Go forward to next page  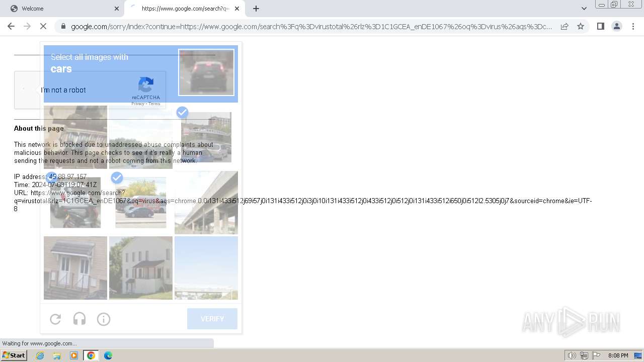(x=27, y=26)
